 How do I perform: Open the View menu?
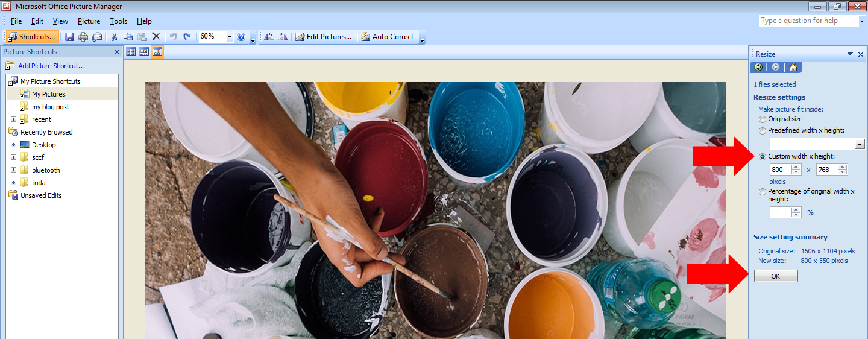click(x=60, y=21)
